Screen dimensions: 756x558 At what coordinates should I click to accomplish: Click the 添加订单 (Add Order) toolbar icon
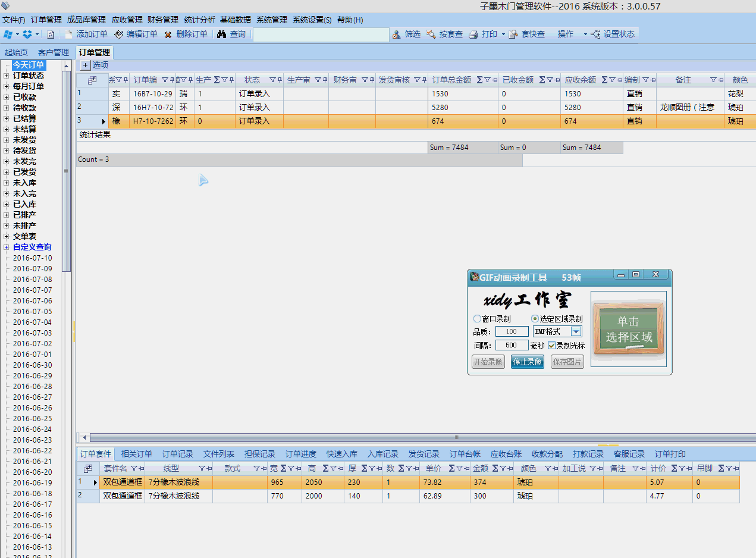point(69,35)
